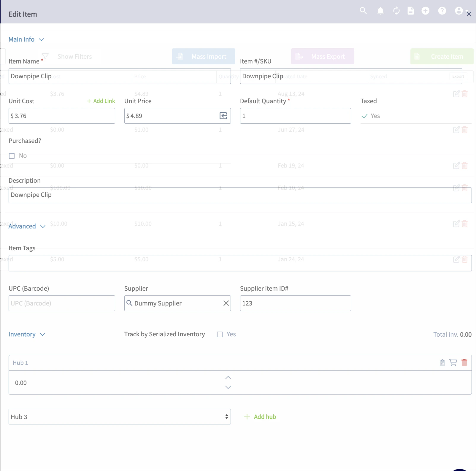Open the document icon in header
The width and height of the screenshot is (476, 471).
pyautogui.click(x=411, y=11)
